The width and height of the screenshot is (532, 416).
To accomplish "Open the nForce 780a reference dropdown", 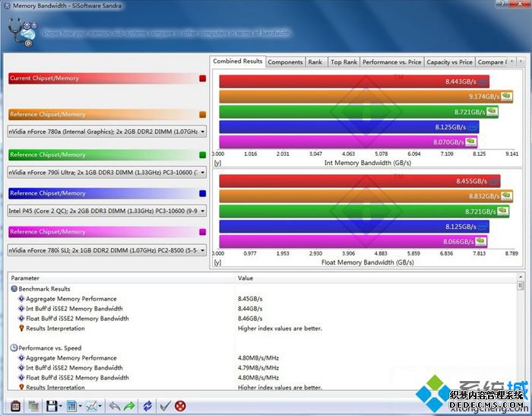I will coord(107,132).
